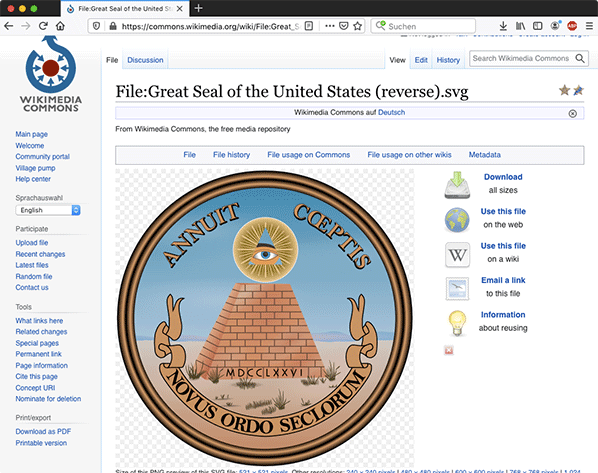Open the downloads arrow icon in toolbar

click(x=503, y=26)
